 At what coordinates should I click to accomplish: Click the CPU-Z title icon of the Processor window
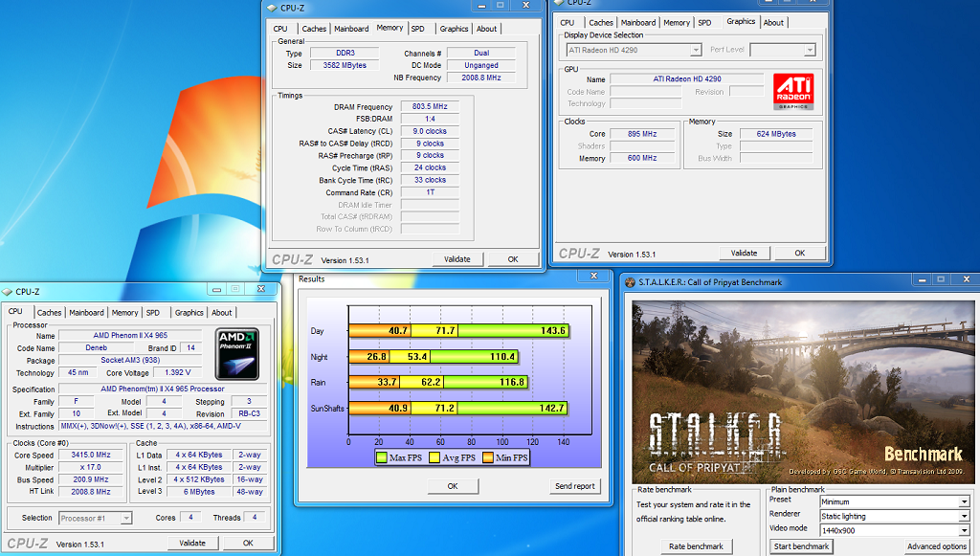(x=8, y=292)
